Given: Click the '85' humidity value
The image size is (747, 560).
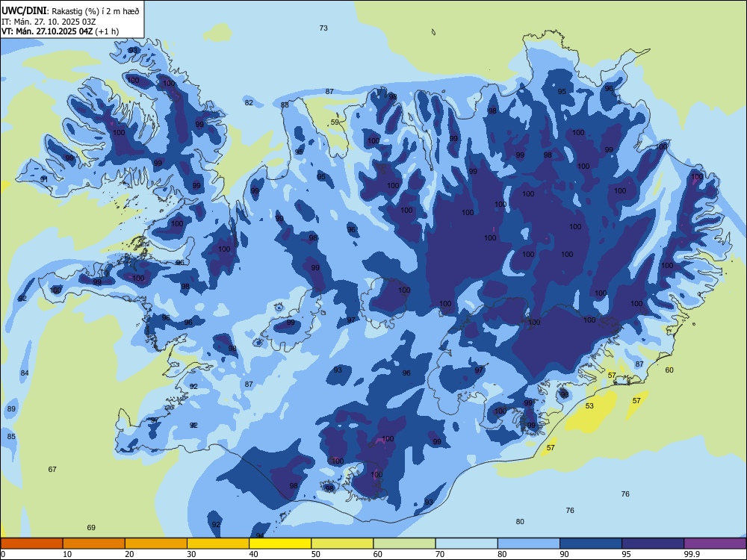Looking at the screenshot, I should coord(11,436).
